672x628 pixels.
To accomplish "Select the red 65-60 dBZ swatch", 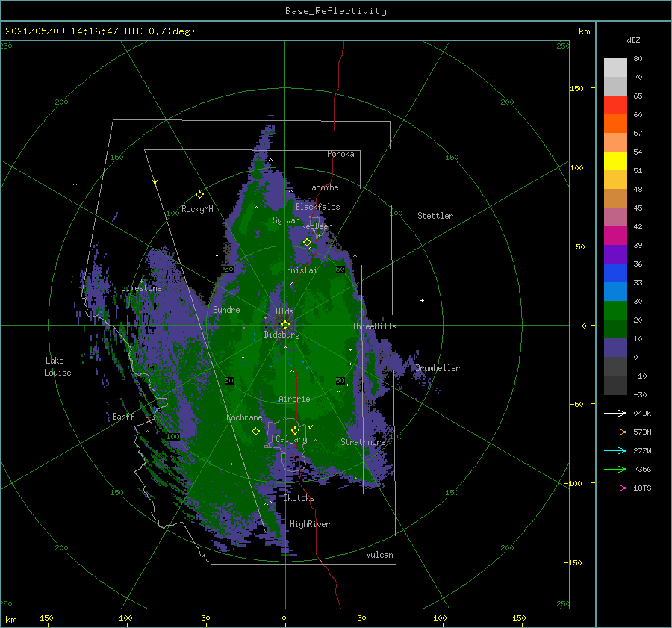I will tap(615, 105).
